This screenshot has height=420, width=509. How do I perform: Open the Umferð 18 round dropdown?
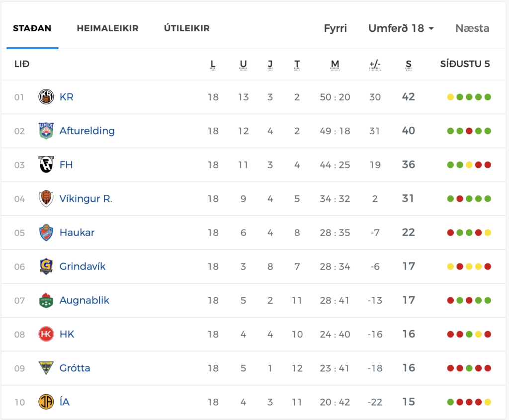pyautogui.click(x=401, y=28)
